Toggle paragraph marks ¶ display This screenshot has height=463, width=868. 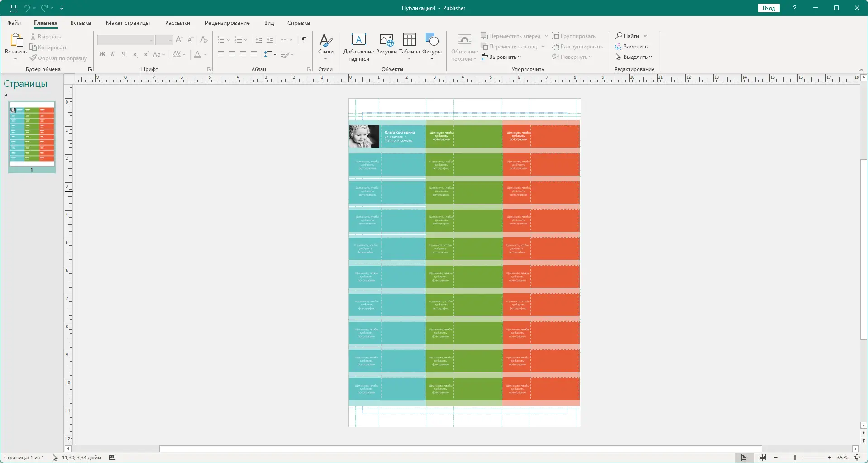[304, 40]
